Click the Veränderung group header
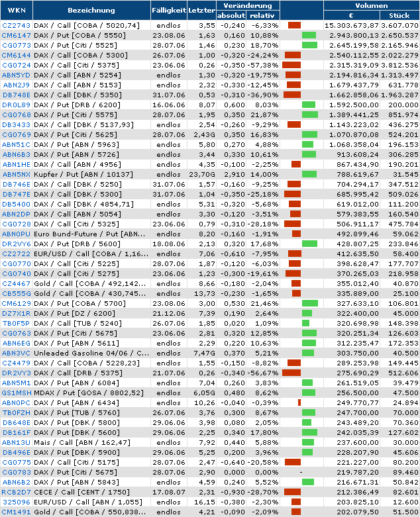 coord(248,5)
